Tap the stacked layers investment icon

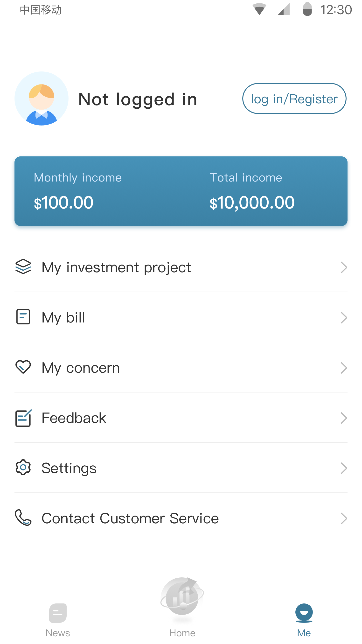point(23,267)
